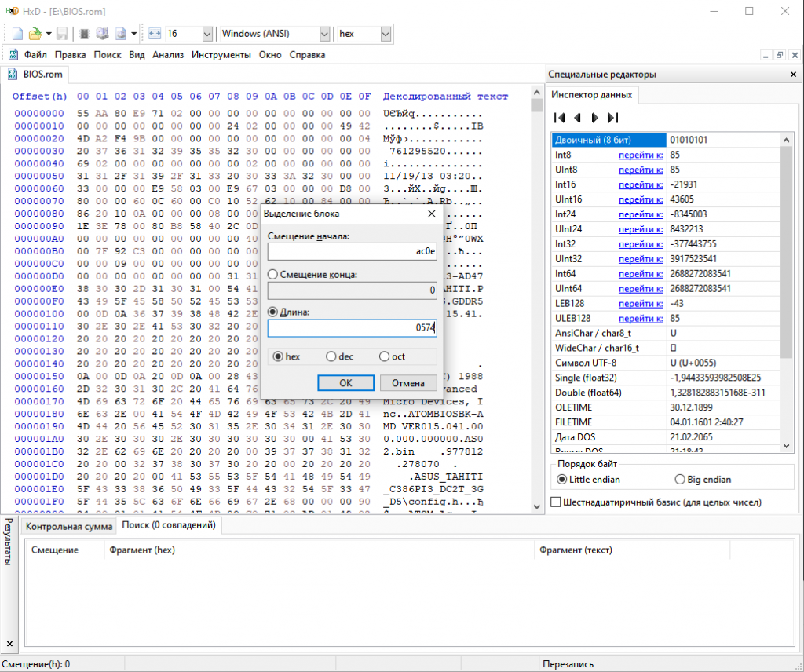804x672 pixels.
Task: Open the Windows (ANSI) encoding dropdown
Action: tap(324, 34)
